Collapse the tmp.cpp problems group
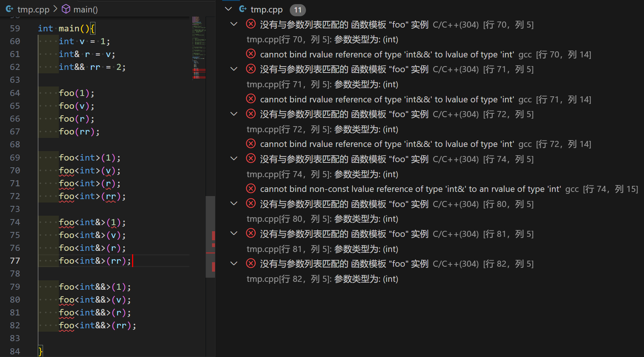 [x=229, y=9]
